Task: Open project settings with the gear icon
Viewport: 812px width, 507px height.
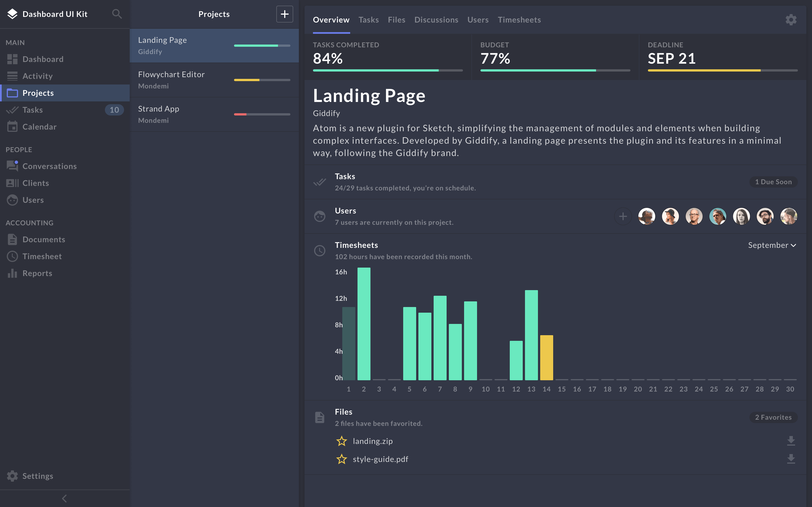Action: 791,19
